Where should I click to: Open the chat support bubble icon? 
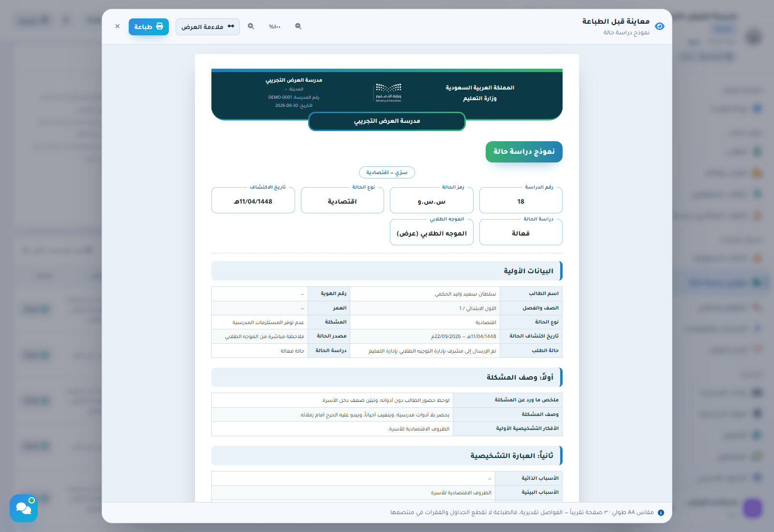(x=24, y=508)
